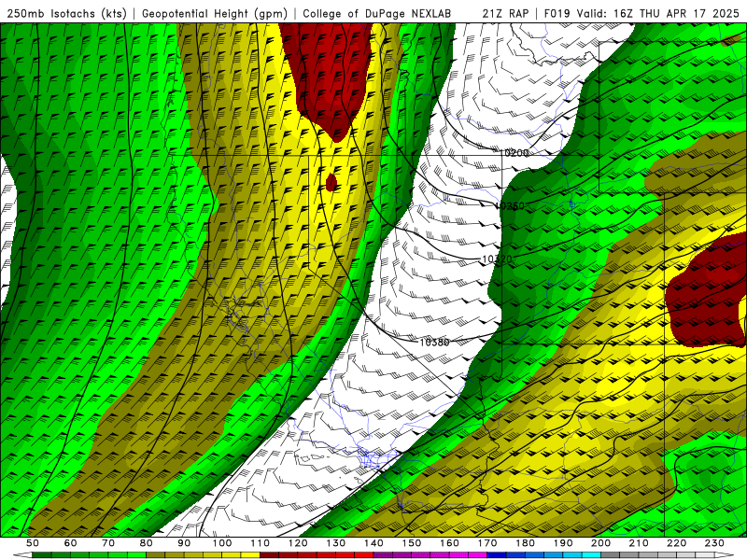747x560 pixels.
Task: Click the 10260 height contour label
Action: coord(509,205)
